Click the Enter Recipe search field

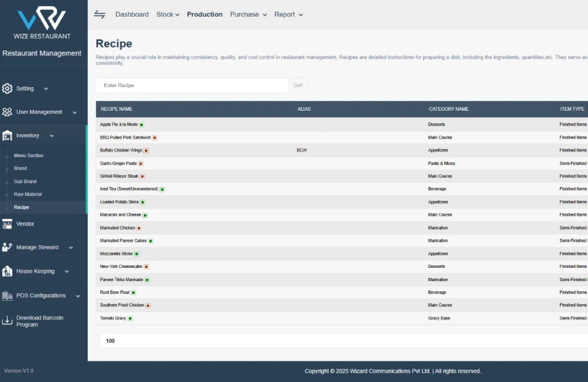pyautogui.click(x=192, y=85)
